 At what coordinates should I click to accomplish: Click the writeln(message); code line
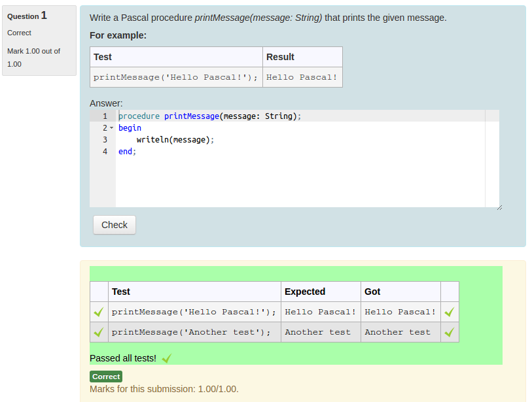point(175,140)
